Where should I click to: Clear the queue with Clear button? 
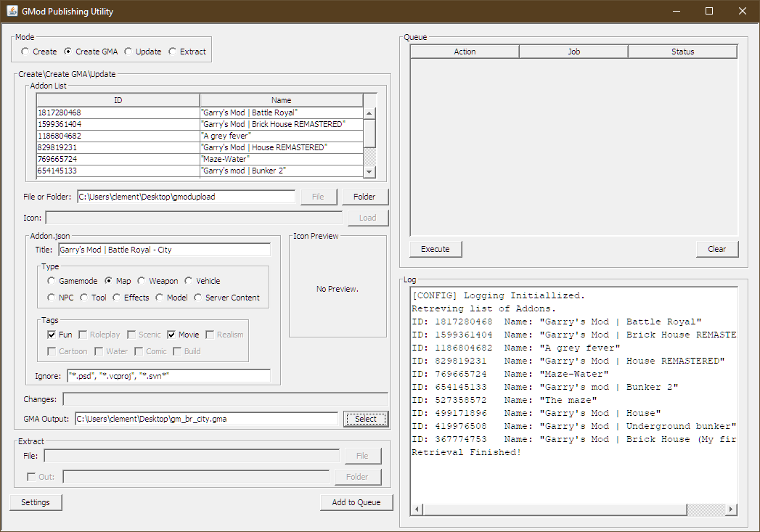point(717,249)
